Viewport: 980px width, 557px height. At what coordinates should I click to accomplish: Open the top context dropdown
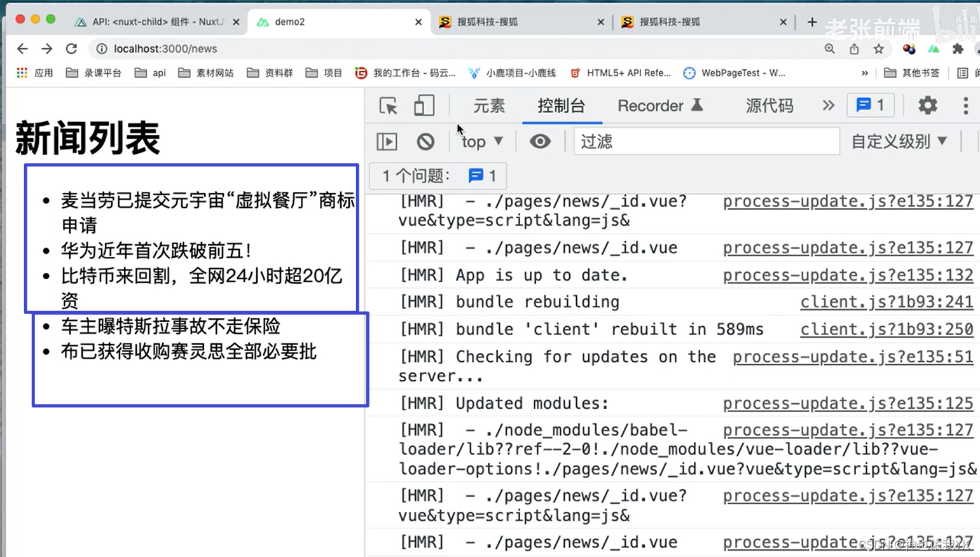(482, 141)
